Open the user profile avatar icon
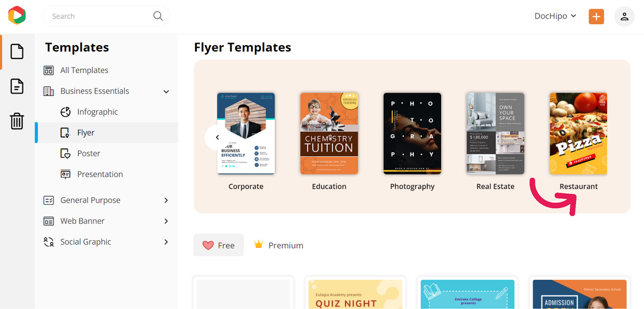Image resolution: width=644 pixels, height=309 pixels. (624, 17)
